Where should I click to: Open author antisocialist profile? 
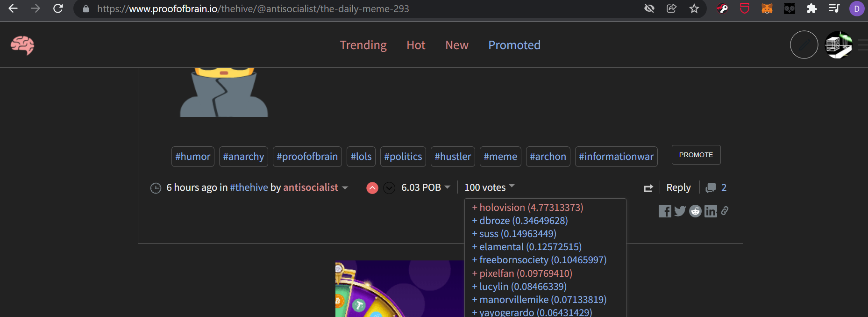311,187
